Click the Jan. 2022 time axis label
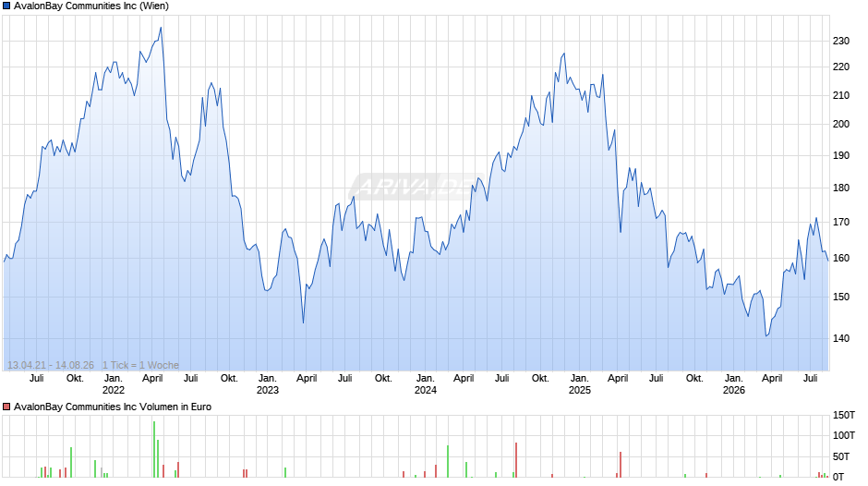 tap(114, 384)
